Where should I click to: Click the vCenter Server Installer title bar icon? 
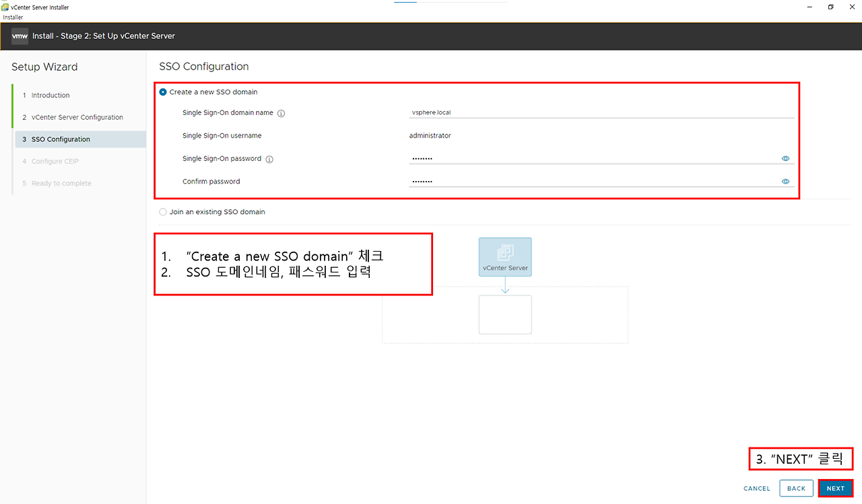click(x=5, y=7)
